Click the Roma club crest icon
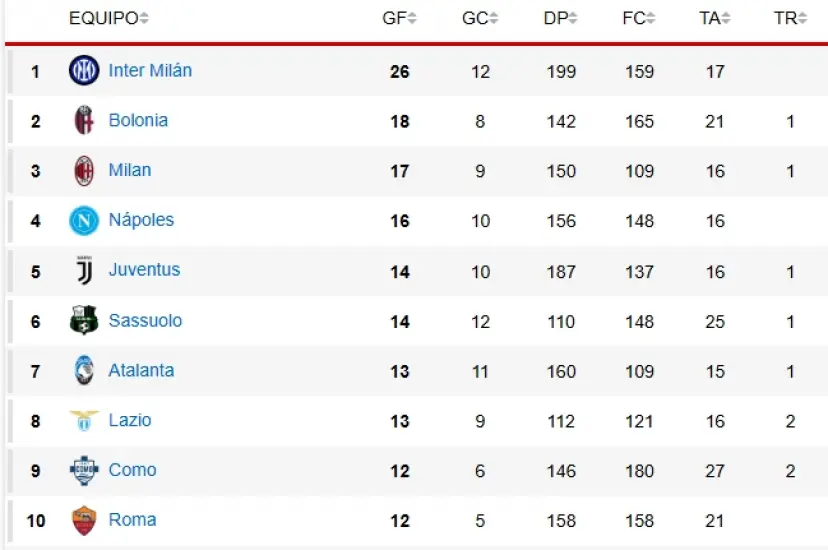This screenshot has width=828, height=550. coord(84,520)
